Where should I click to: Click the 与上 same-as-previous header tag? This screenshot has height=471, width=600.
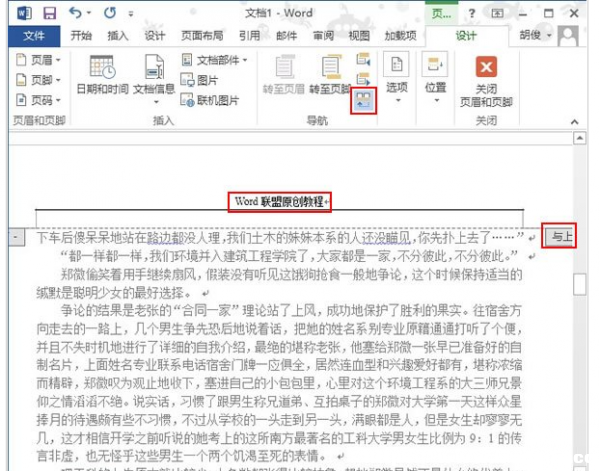[x=559, y=236]
